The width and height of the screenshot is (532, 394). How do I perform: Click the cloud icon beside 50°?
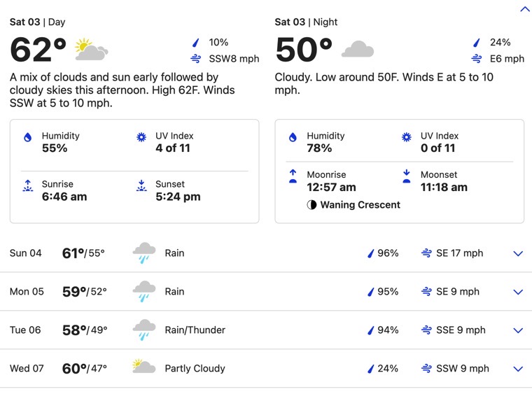(x=358, y=49)
